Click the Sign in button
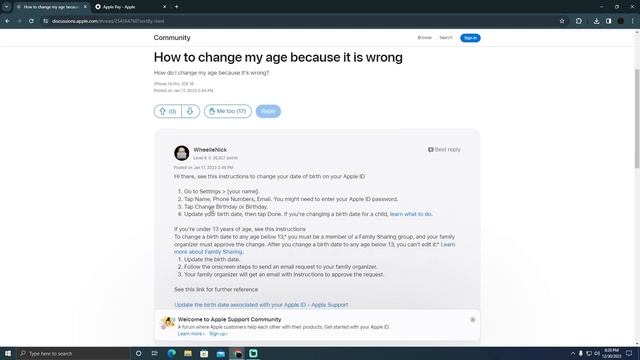This screenshot has width=640, height=360. (470, 38)
